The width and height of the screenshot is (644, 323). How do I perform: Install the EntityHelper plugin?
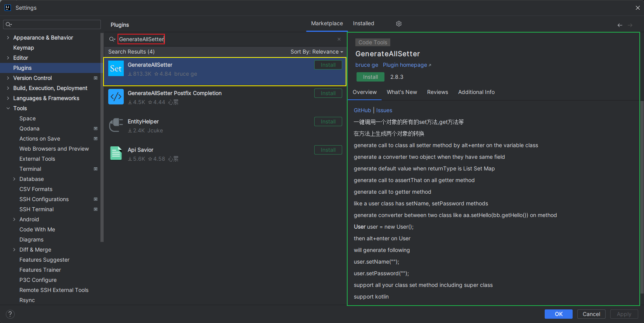point(328,122)
